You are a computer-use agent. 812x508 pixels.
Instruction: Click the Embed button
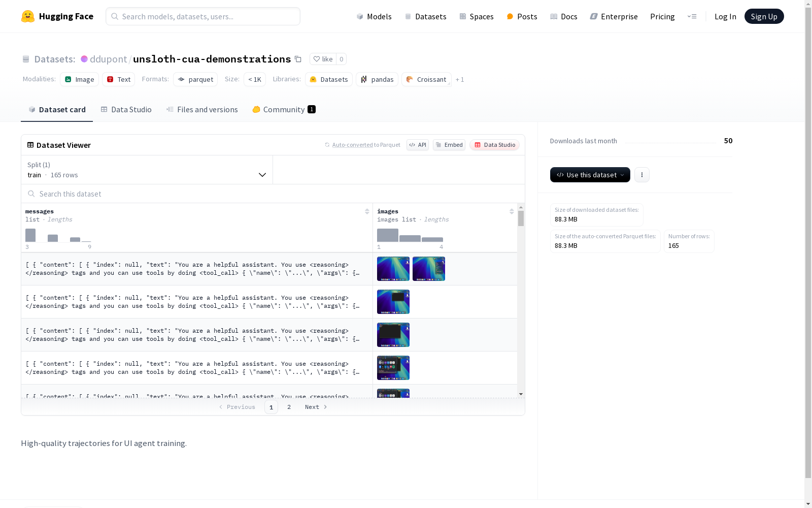449,145
